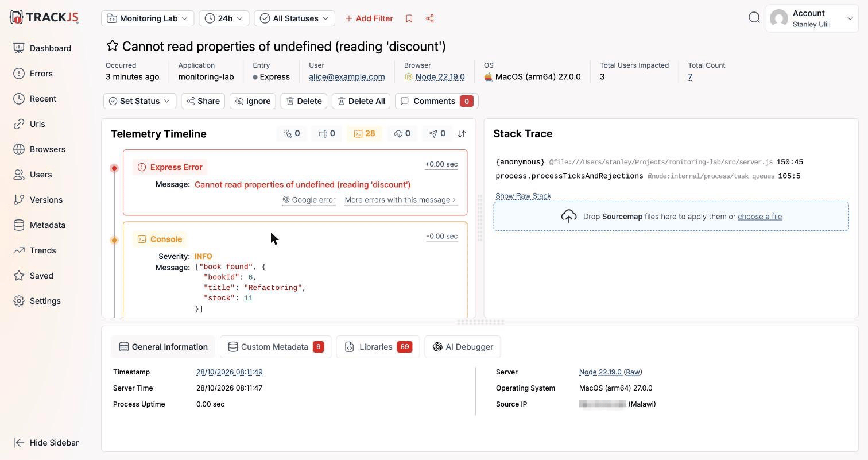
Task: Open the AI Debugger tab
Action: (463, 347)
